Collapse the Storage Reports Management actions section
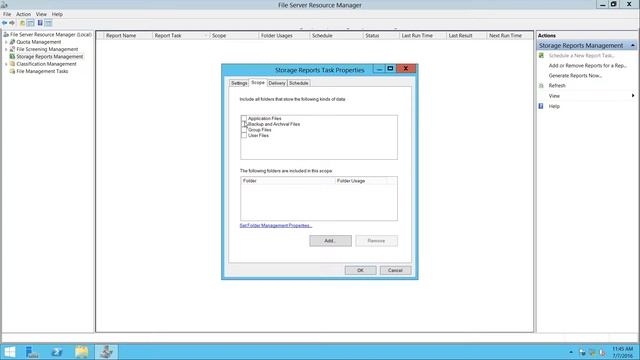 (x=633, y=45)
